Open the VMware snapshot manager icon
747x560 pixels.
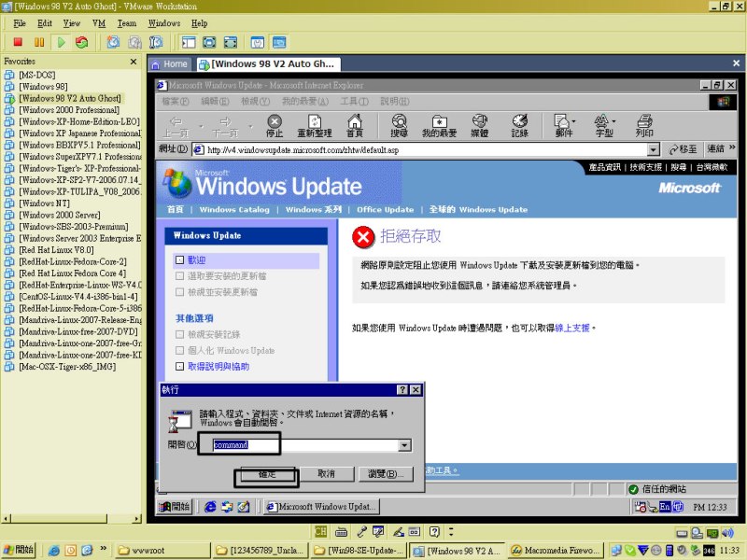tap(156, 42)
